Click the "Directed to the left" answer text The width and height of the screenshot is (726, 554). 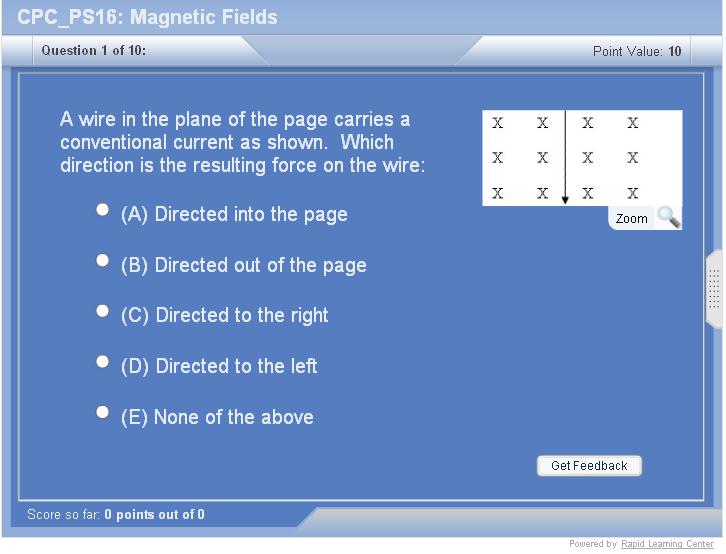coord(236,366)
